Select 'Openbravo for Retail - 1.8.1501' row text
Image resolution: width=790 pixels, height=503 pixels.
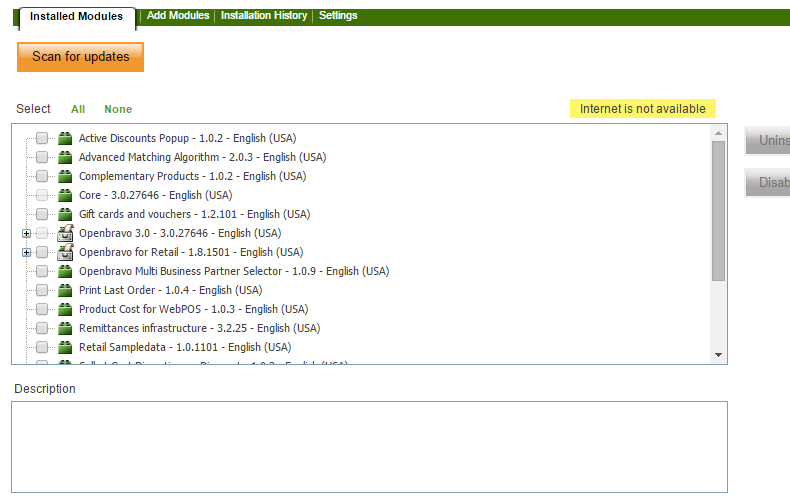click(191, 252)
